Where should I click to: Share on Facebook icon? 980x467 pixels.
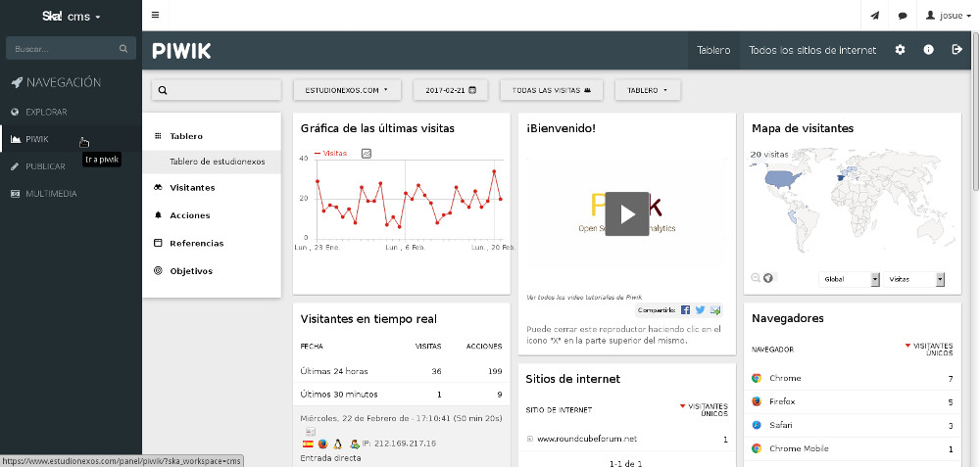click(x=686, y=309)
